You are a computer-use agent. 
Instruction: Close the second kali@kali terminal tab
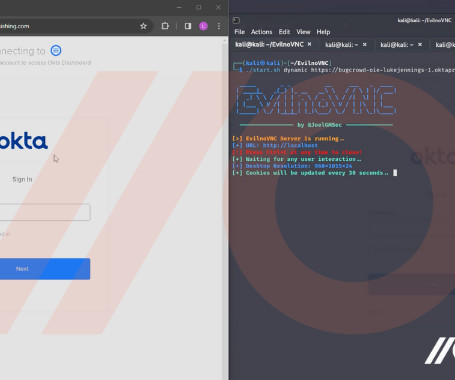(365, 44)
